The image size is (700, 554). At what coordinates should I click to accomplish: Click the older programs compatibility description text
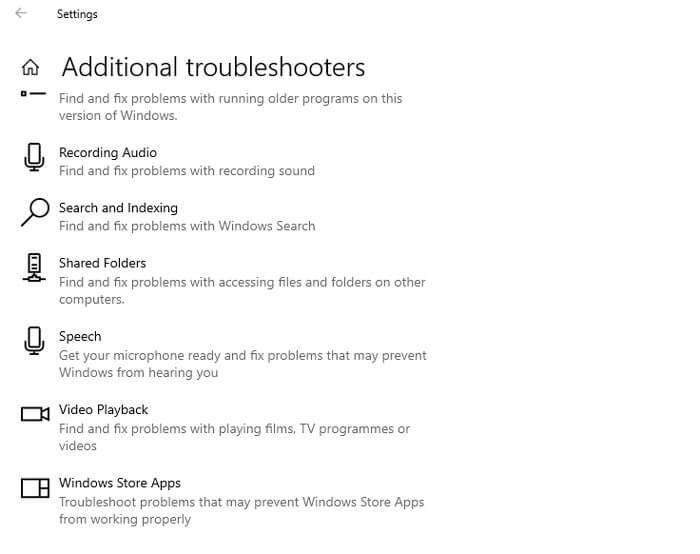(230, 107)
